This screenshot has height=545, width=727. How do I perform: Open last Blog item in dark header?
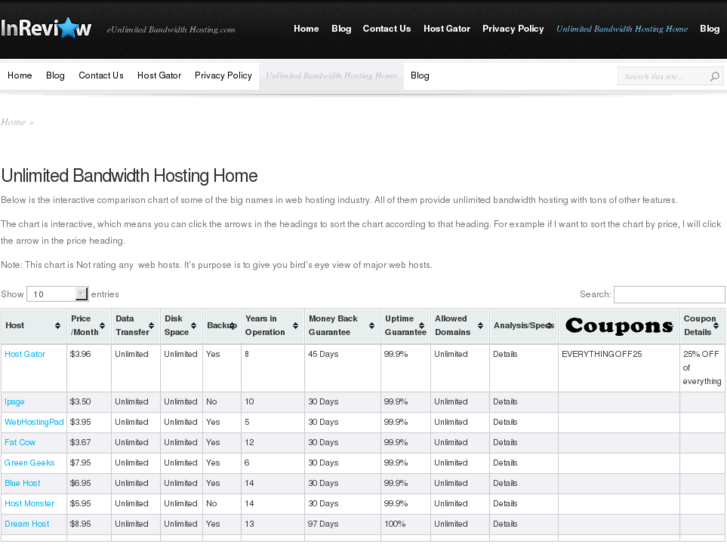(x=709, y=29)
